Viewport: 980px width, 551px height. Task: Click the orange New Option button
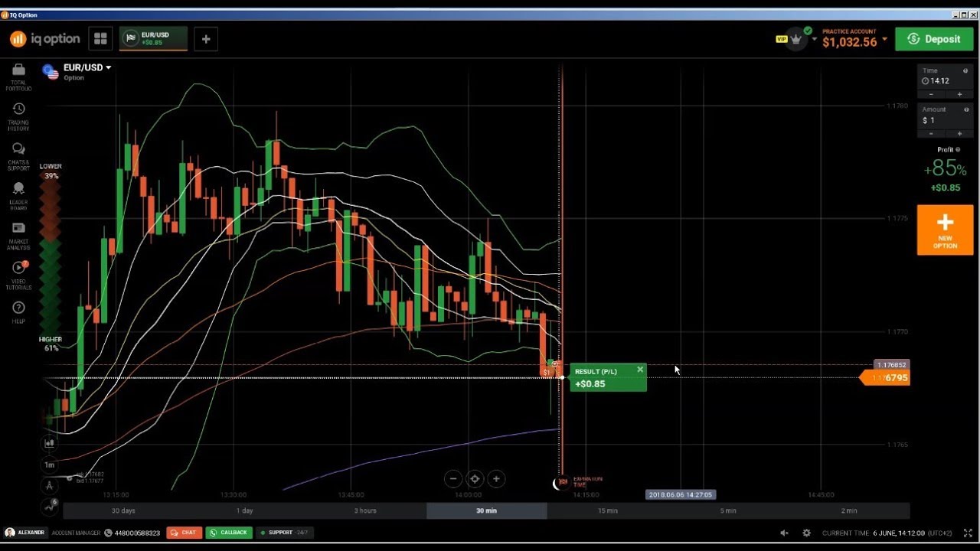[x=945, y=230]
